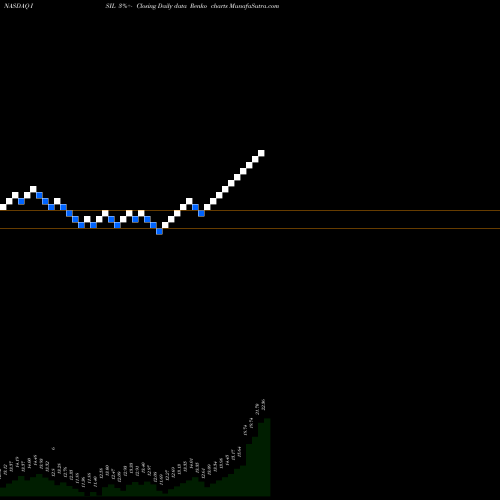Select the lowest blue Renko brick

point(159,231)
